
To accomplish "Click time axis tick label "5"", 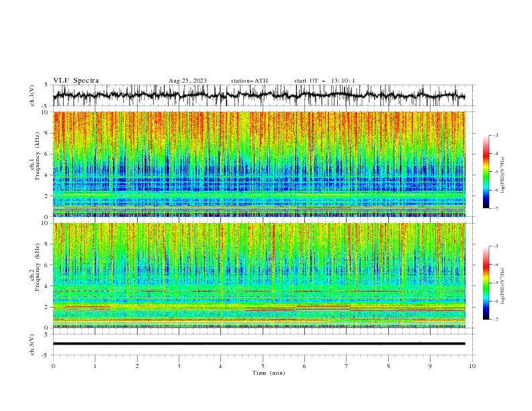I will [263, 366].
